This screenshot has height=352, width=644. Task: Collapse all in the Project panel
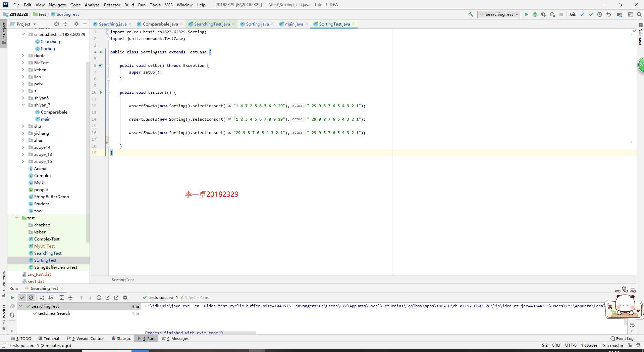point(65,24)
